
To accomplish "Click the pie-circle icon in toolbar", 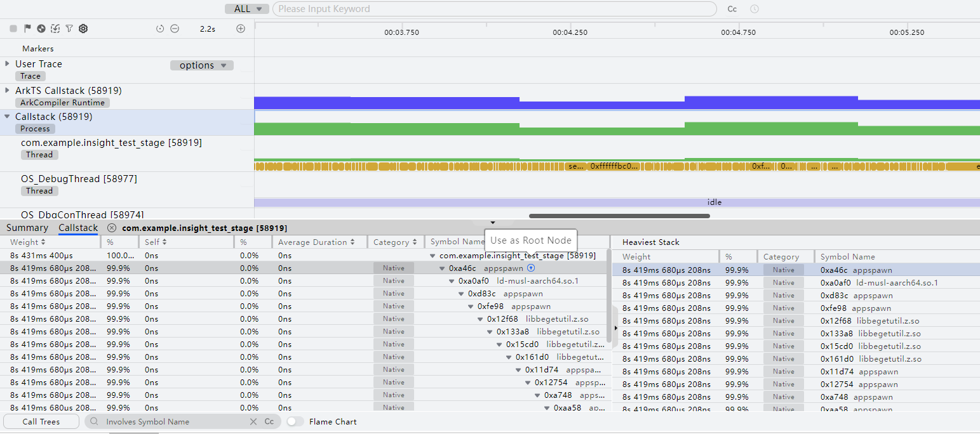I will click(41, 29).
